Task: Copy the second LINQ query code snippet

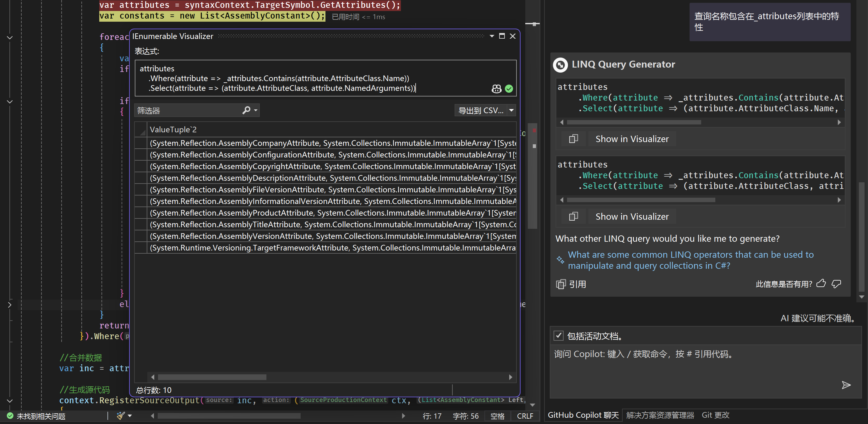Action: (x=573, y=216)
